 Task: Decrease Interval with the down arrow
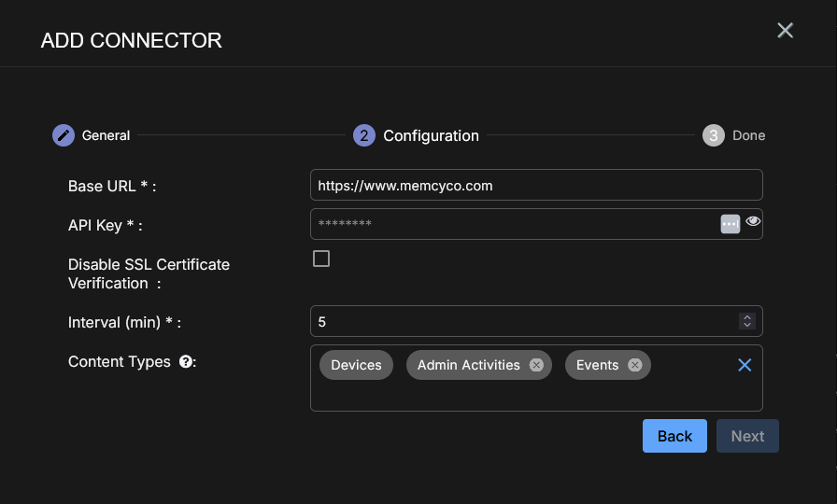746,326
